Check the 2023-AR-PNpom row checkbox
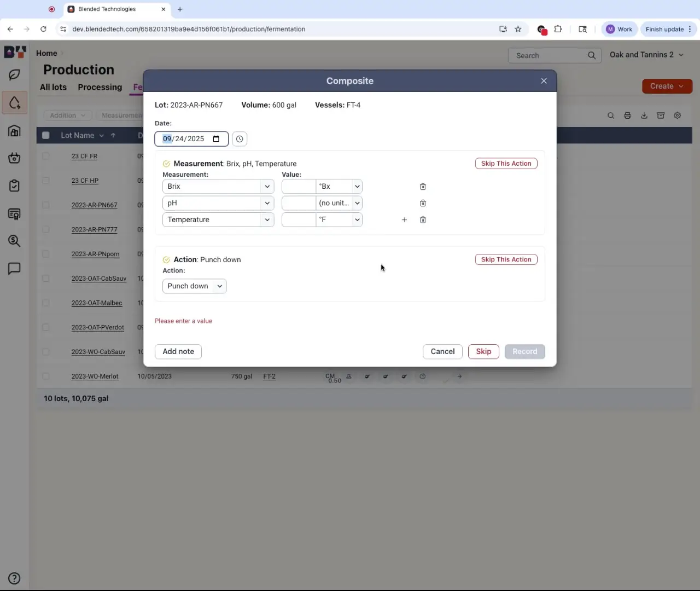700x591 pixels. click(46, 254)
